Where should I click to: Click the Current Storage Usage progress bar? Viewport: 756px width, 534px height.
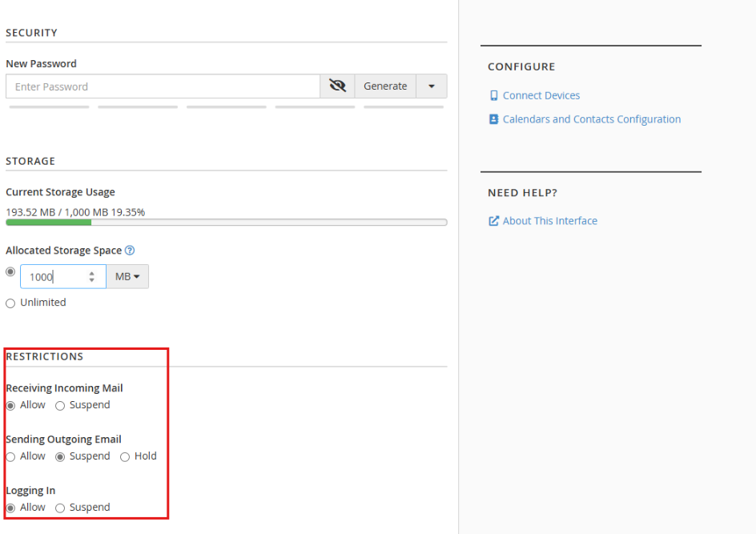(x=227, y=223)
